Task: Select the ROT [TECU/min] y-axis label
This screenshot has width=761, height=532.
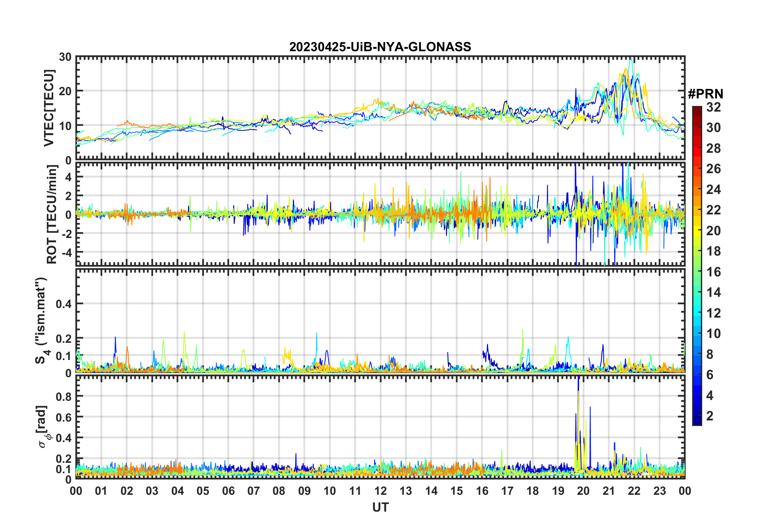Action: click(52, 214)
